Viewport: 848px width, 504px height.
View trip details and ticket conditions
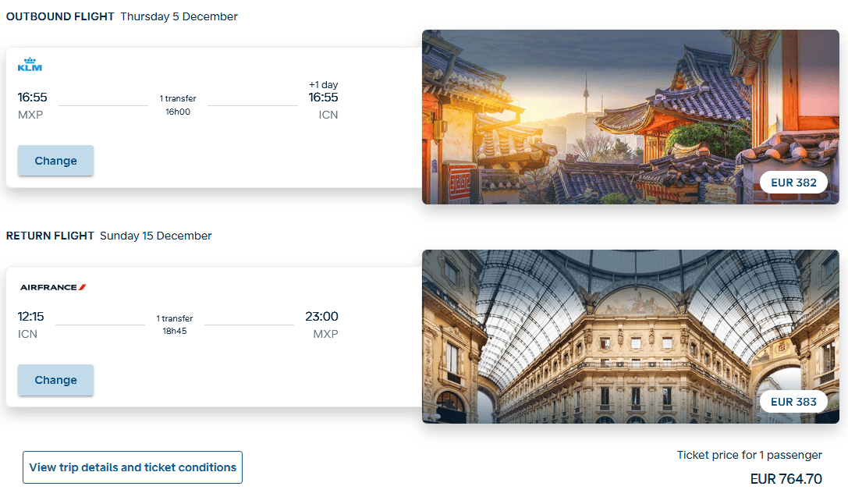133,467
